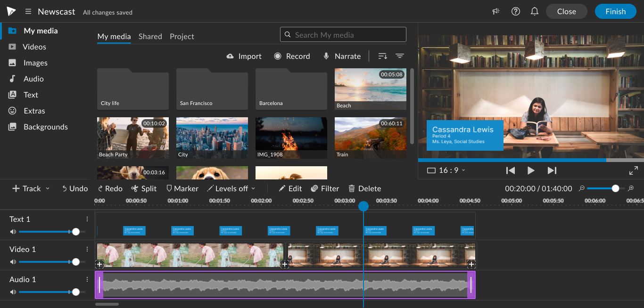Click the announcements megaphone icon
This screenshot has width=644, height=308.
[x=496, y=12]
